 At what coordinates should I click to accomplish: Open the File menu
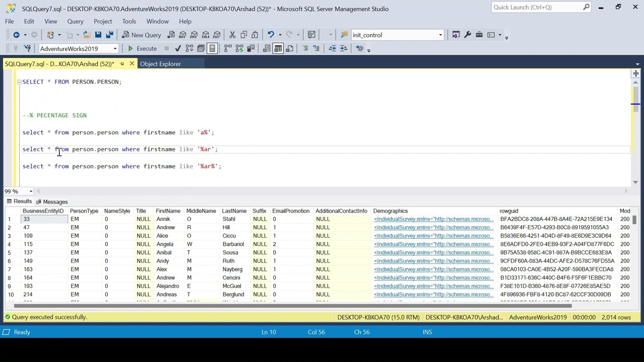(10, 21)
